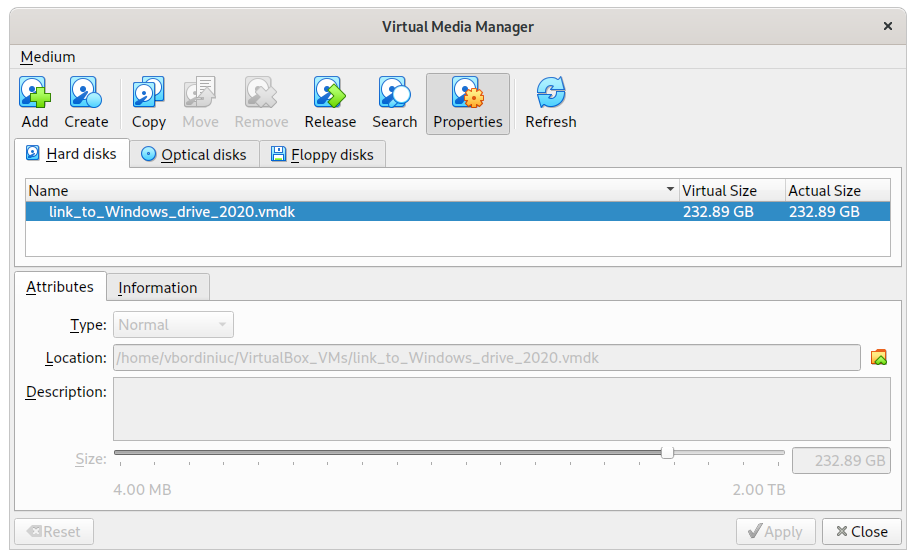Click the Copy disk icon
The height and width of the screenshot is (559, 916).
(148, 92)
